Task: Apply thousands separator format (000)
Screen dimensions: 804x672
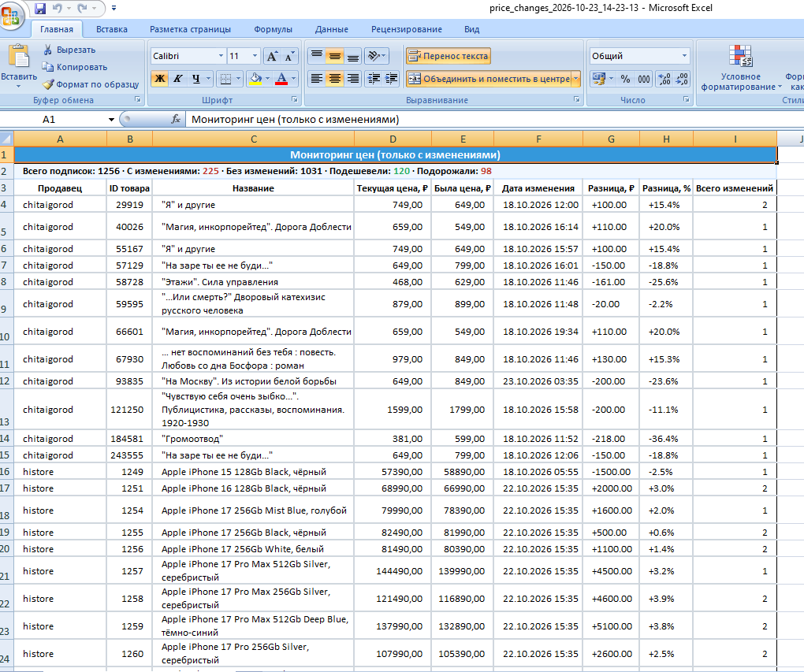Action: pyautogui.click(x=643, y=79)
